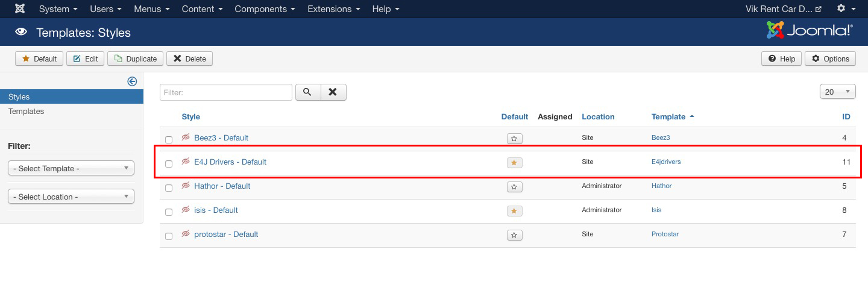Open the list limit dropdown showing 20

837,92
